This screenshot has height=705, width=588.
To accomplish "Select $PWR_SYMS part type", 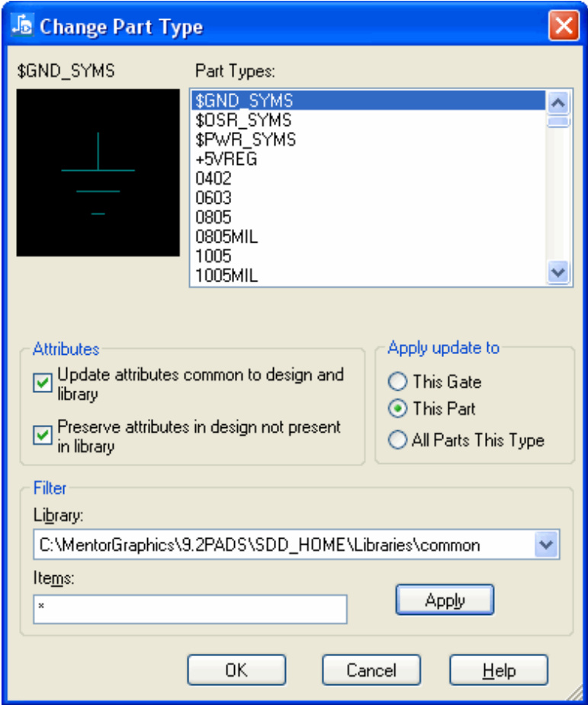I will (246, 140).
